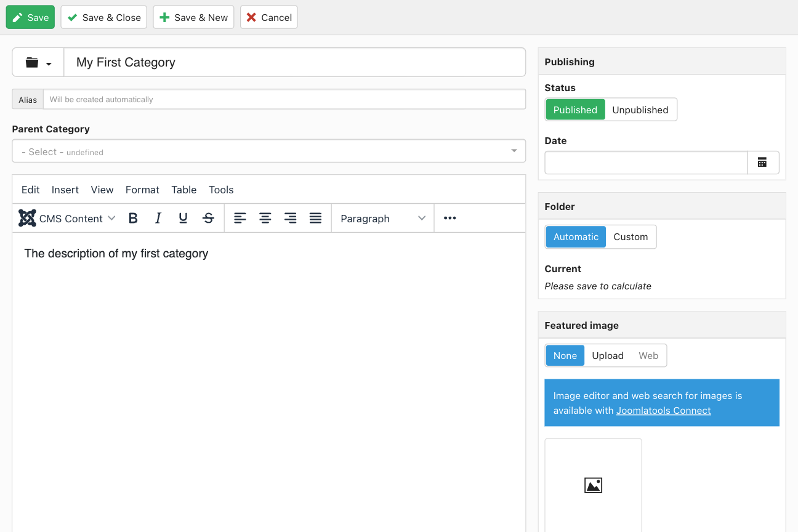Open the Insert menu

click(65, 190)
